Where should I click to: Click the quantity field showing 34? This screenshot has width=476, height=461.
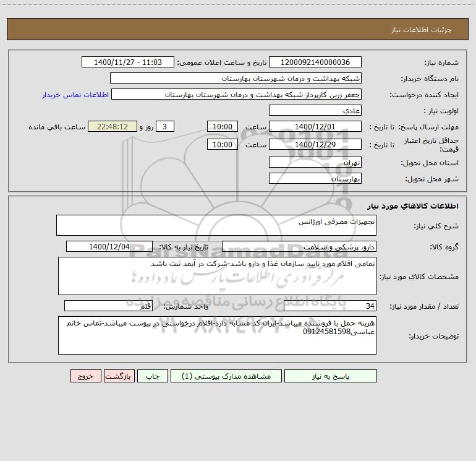330,306
